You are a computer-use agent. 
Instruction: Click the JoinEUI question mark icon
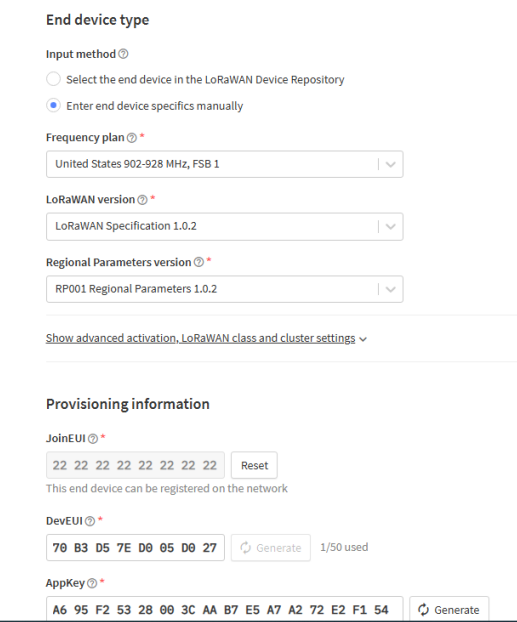93,439
